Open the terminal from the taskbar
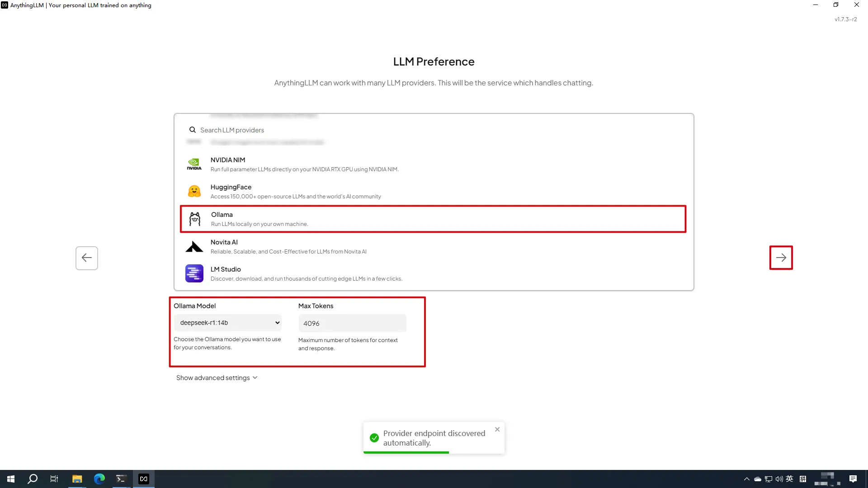The width and height of the screenshot is (868, 488). 121,479
